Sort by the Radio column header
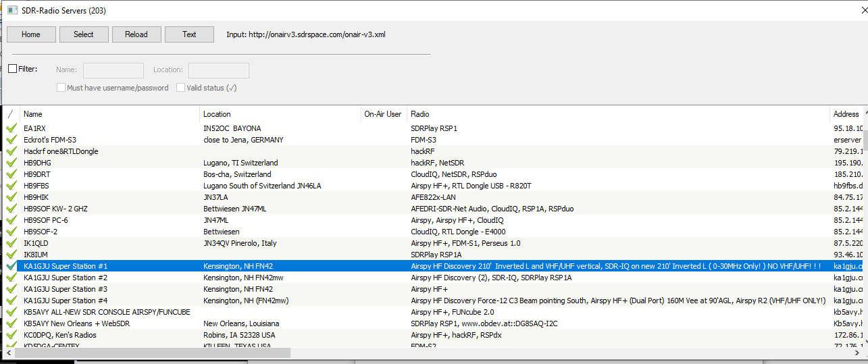The image size is (868, 364). [608, 114]
